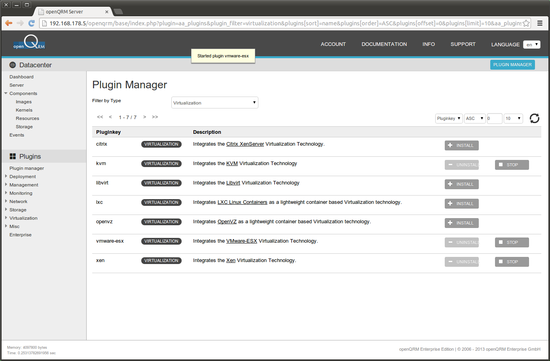
Task: Go to last page with >> pager
Action: [x=155, y=117]
